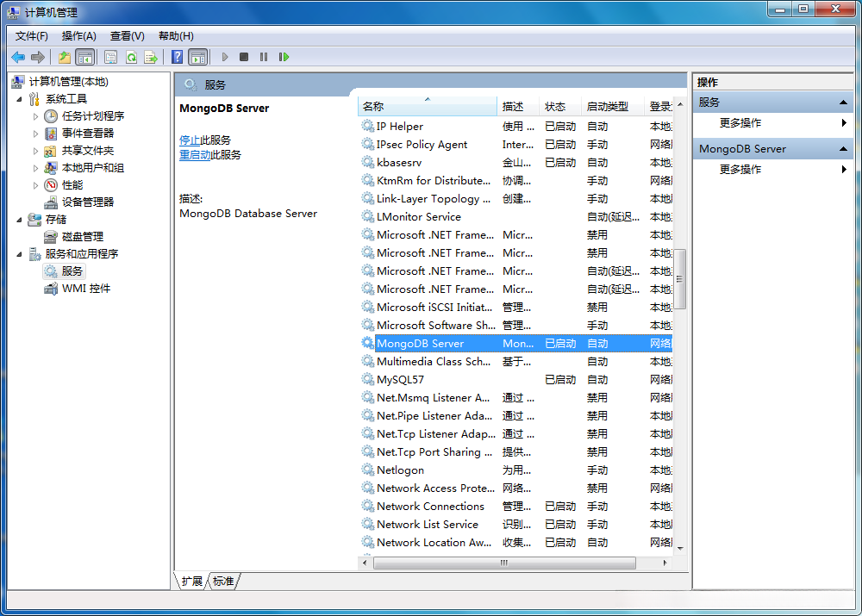Sort by the 名称 column header

428,107
